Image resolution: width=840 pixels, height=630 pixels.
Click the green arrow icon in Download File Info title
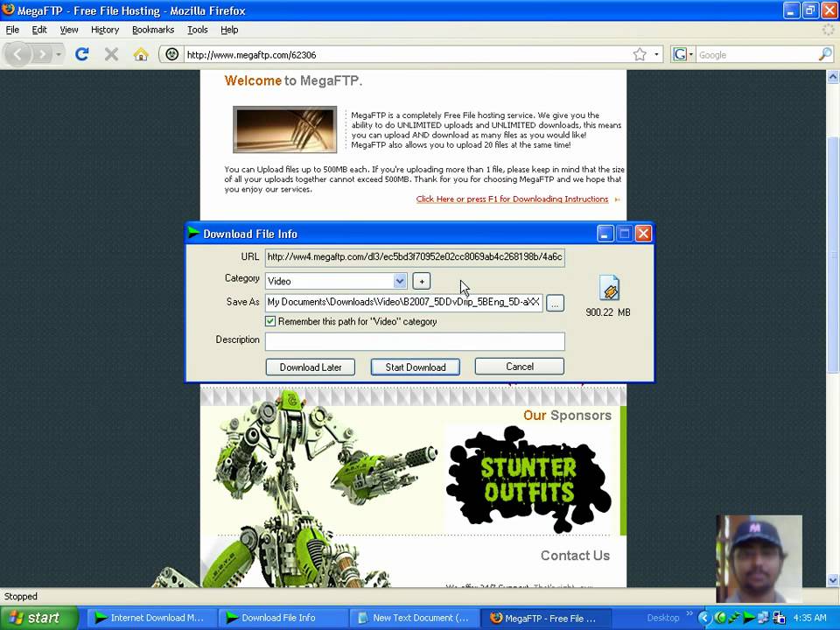tap(194, 234)
